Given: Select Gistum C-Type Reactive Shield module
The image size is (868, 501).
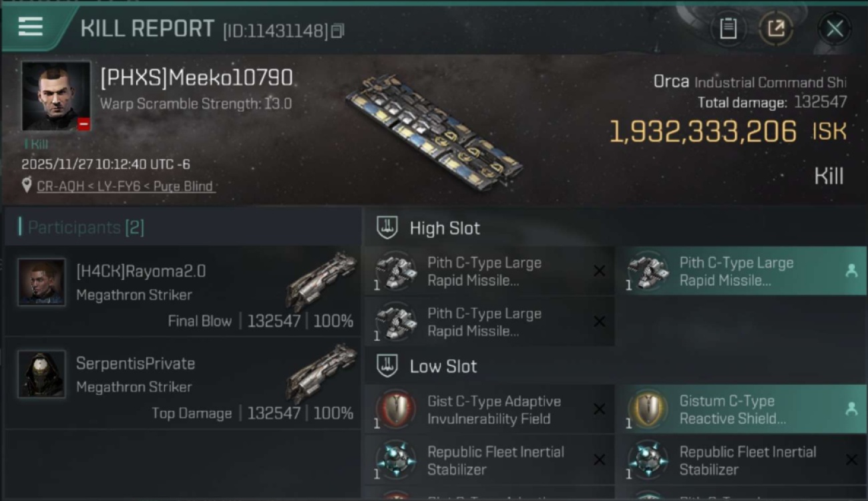Looking at the screenshot, I should pyautogui.click(x=731, y=409).
